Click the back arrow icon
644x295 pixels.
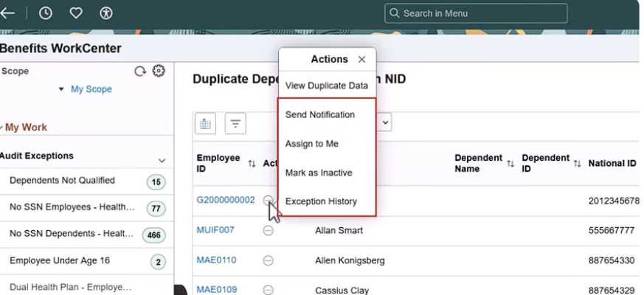click(x=7, y=13)
